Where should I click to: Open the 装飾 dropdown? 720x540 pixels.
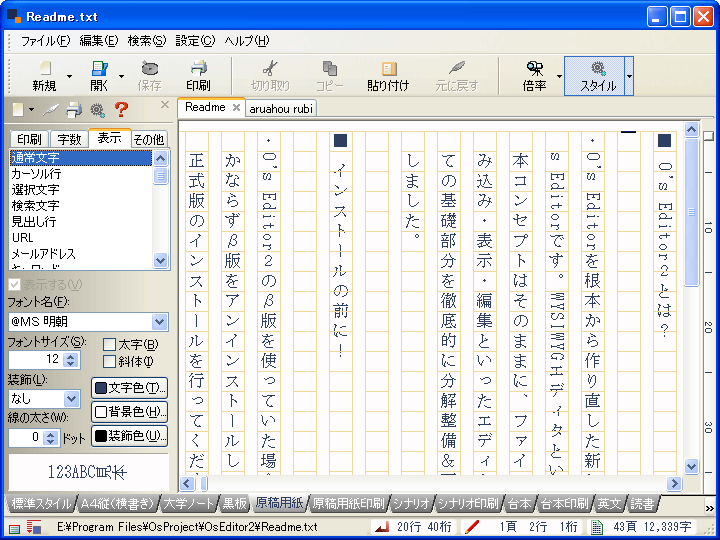pos(72,399)
